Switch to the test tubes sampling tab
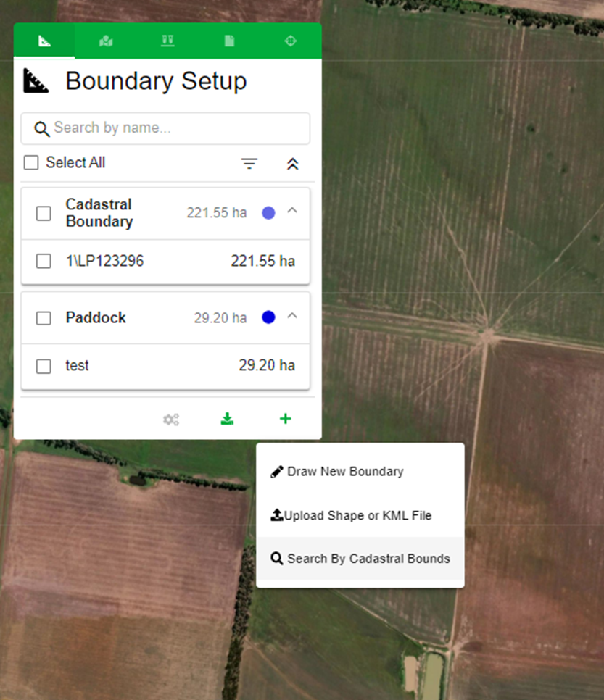This screenshot has height=700, width=604. coord(167,41)
